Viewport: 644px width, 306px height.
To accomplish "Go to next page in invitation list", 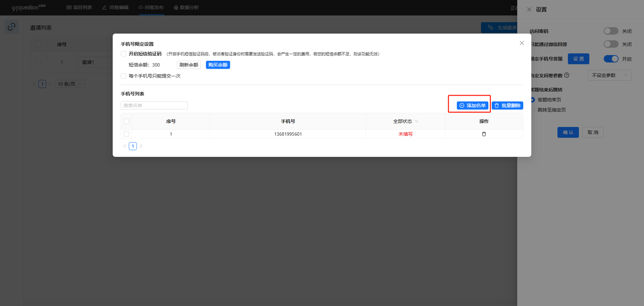I will pos(50,84).
